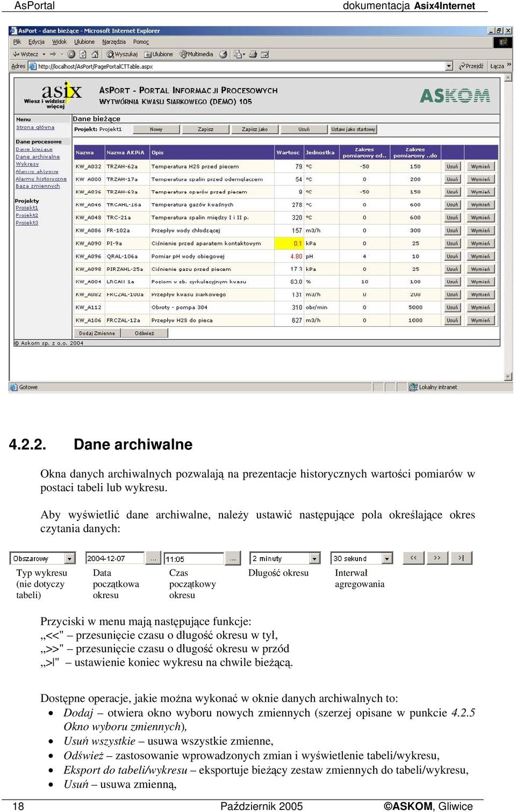Open the Pomoc menu
The width and height of the screenshot is (516, 812).
pyautogui.click(x=141, y=42)
